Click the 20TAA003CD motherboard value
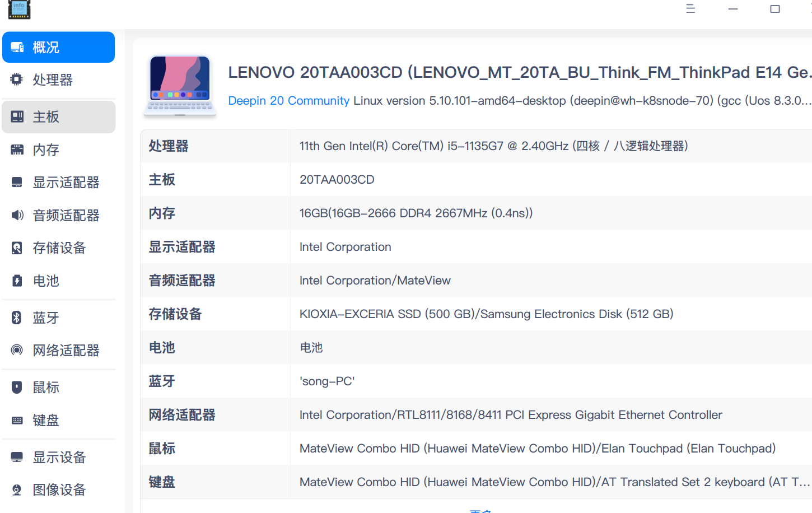This screenshot has width=812, height=513. pyautogui.click(x=337, y=180)
